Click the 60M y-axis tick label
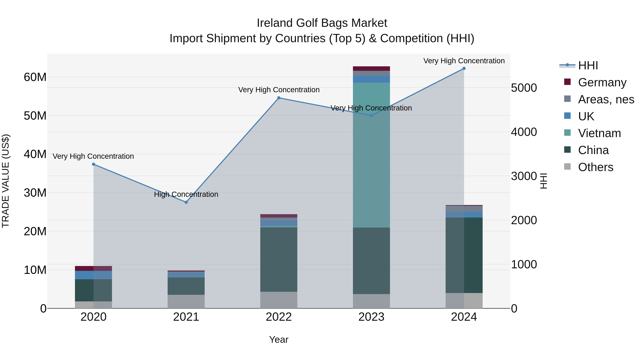The width and height of the screenshot is (644, 362). tap(35, 77)
